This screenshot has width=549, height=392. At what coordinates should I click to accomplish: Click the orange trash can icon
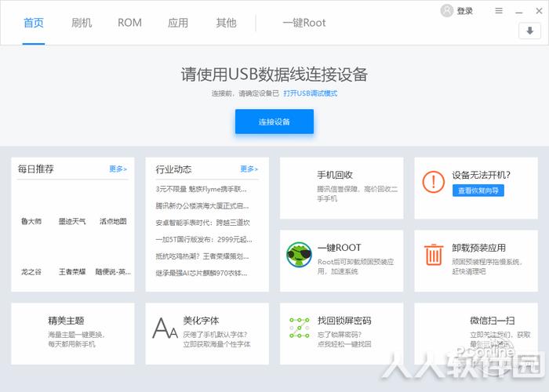coord(434,255)
